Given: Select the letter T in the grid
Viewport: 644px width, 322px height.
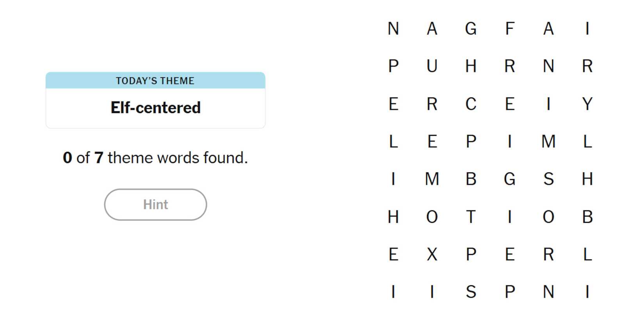Looking at the screenshot, I should tap(471, 217).
